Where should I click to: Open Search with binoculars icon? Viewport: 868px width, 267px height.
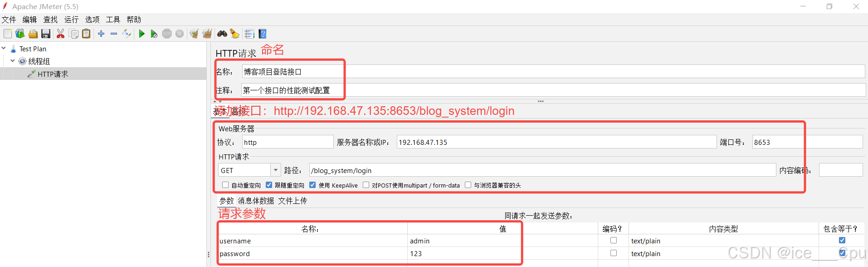click(x=222, y=34)
